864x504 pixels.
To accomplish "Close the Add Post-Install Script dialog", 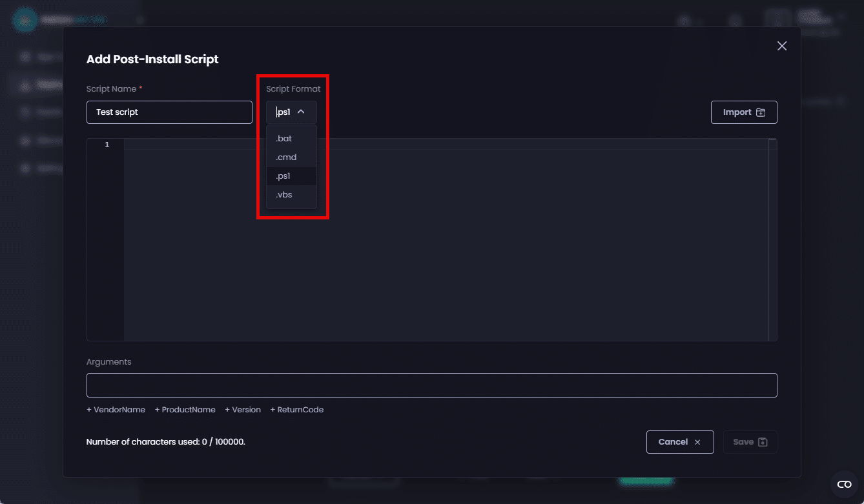I will click(782, 46).
